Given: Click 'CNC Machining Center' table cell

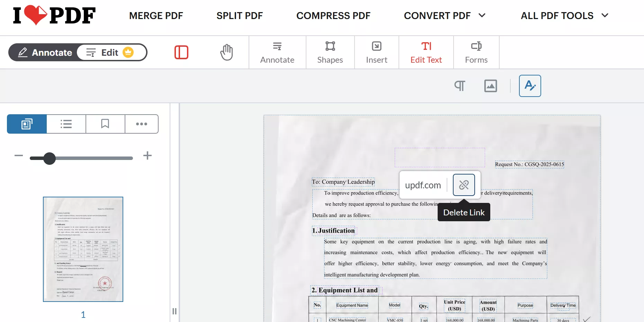Looking at the screenshot, I should coord(347,320).
